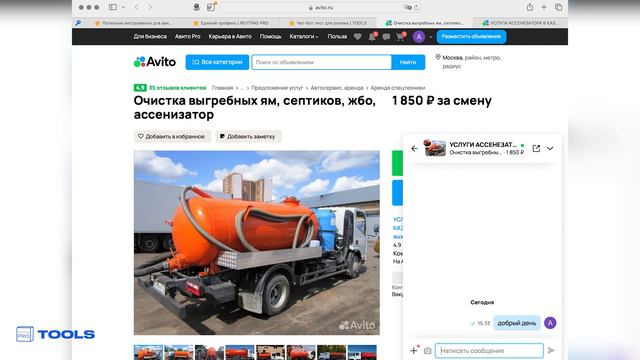Click 'Добавить в избранное' button
Image resolution: width=640 pixels, height=360 pixels.
coord(172,136)
